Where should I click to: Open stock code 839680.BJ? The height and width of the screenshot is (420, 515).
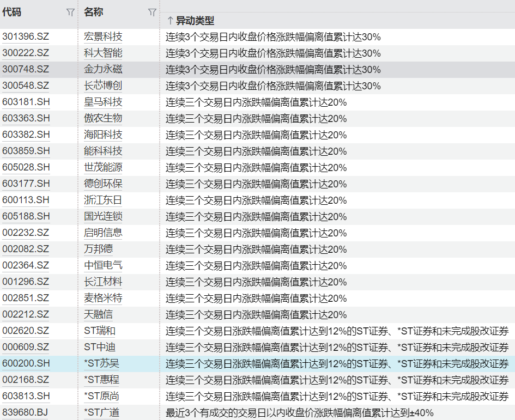click(25, 412)
